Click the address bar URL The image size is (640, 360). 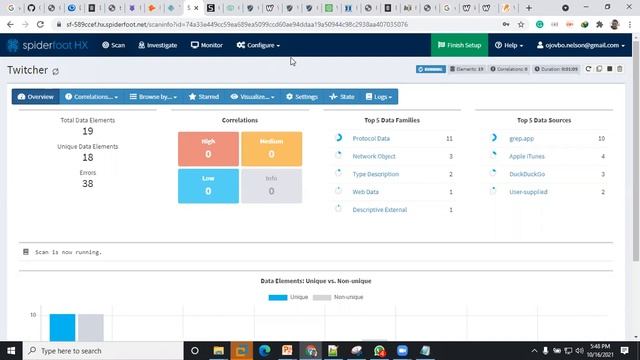click(237, 24)
